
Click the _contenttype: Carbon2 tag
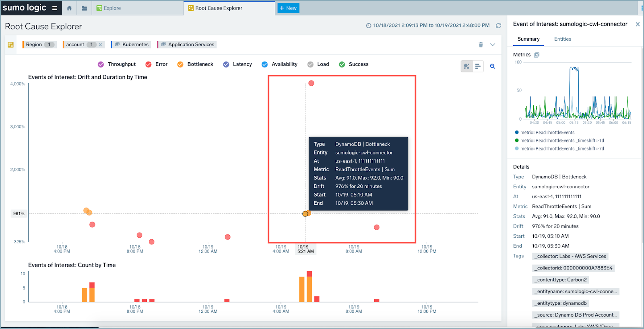[561, 280]
